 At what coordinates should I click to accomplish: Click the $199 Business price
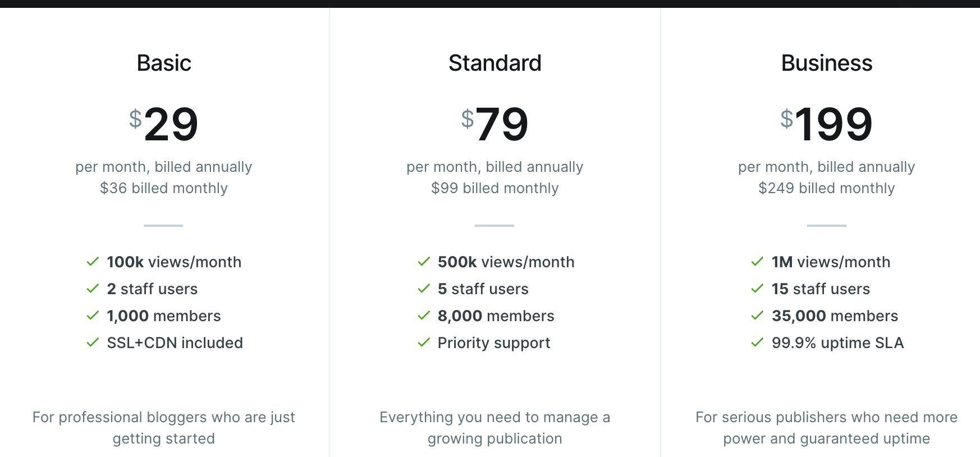(x=826, y=124)
